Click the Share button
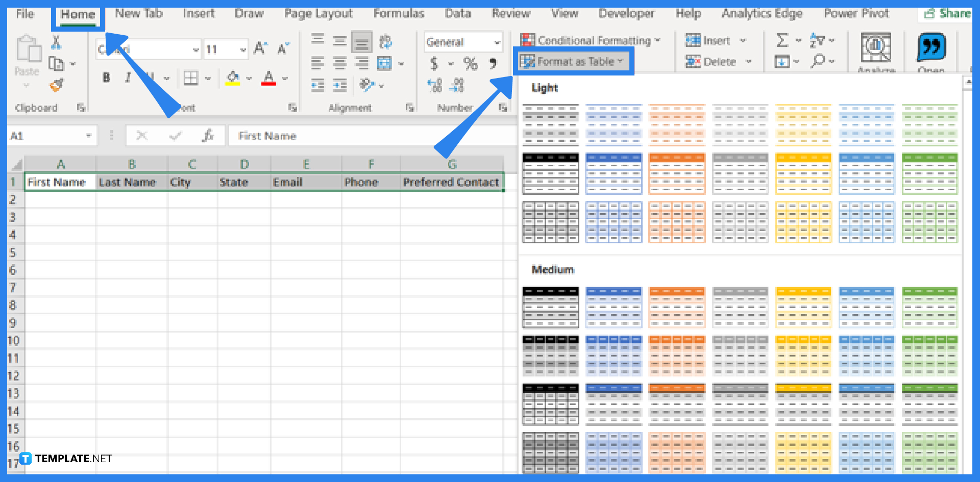 [x=950, y=14]
